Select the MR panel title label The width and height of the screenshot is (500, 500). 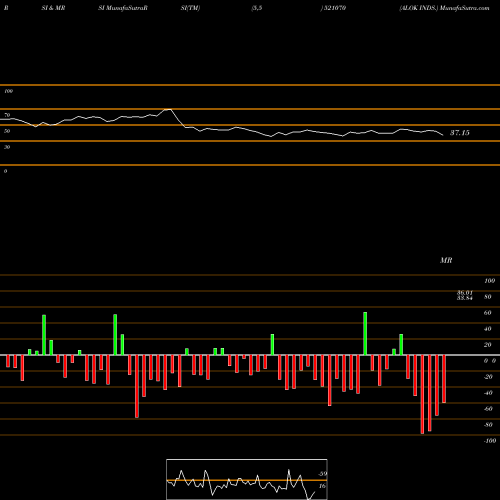(446, 260)
